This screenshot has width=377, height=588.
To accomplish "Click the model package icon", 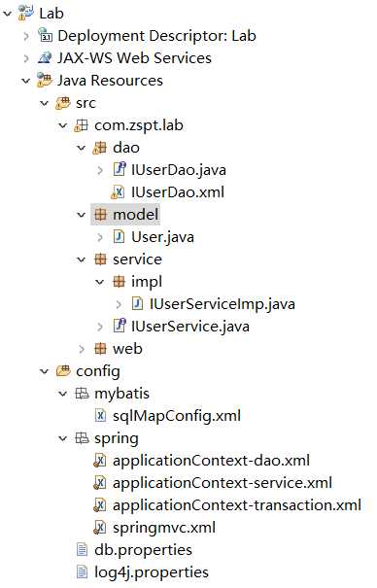I will [100, 215].
